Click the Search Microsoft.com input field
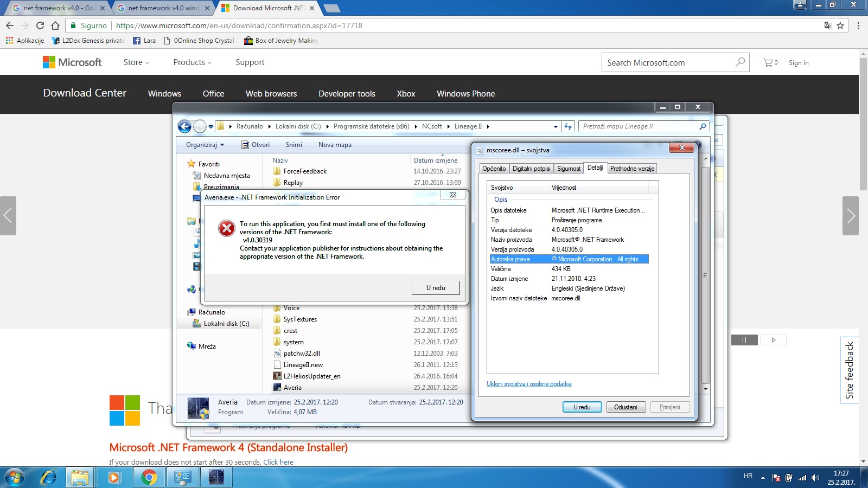This screenshot has height=488, width=868. [x=667, y=62]
